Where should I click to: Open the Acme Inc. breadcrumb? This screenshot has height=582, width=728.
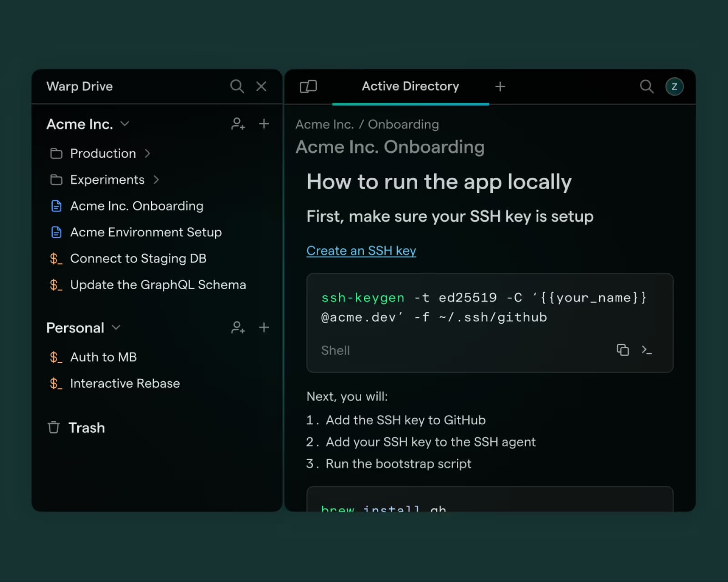click(324, 124)
